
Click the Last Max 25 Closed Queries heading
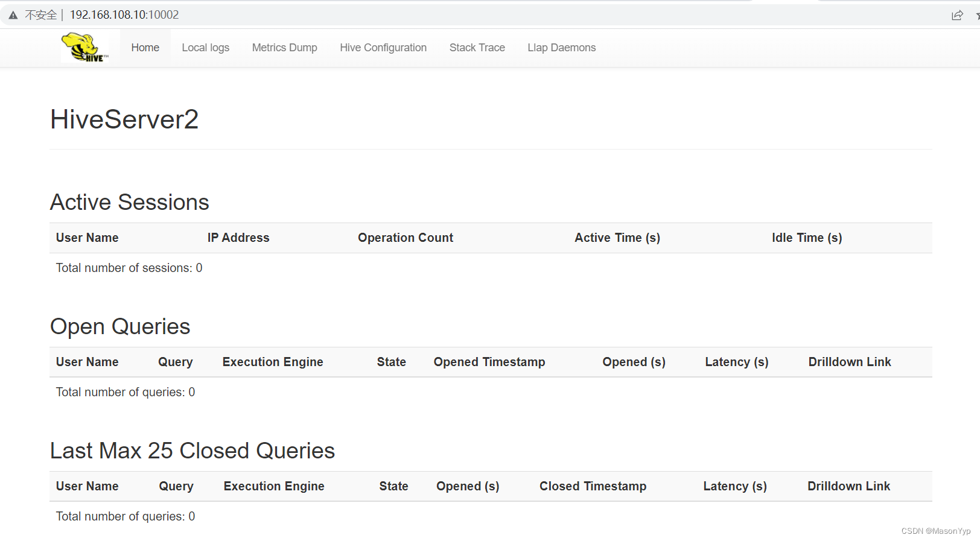pyautogui.click(x=192, y=451)
